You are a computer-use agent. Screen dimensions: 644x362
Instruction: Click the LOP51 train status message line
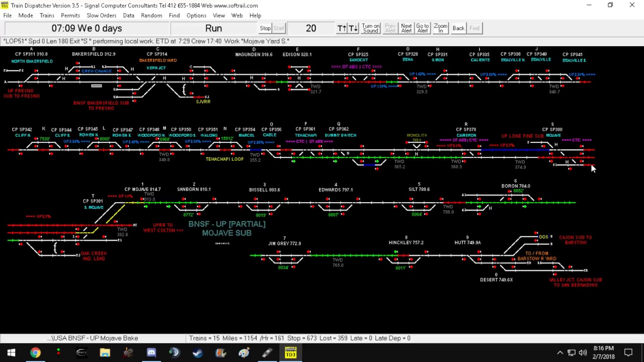point(146,41)
